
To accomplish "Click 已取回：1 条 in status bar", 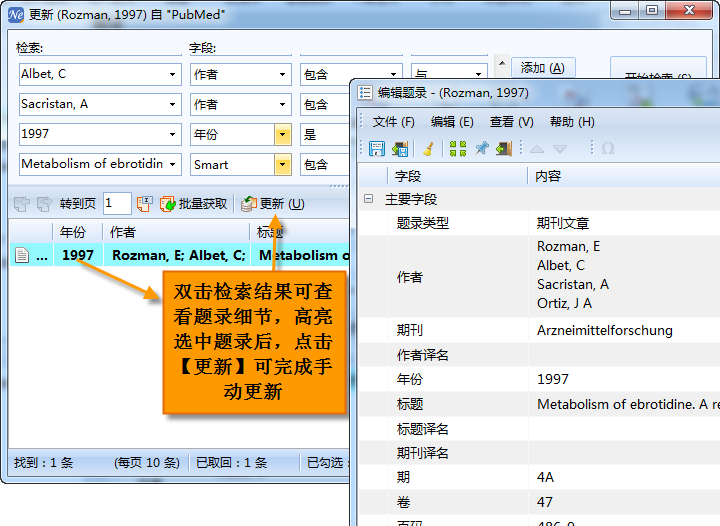I will point(231,463).
